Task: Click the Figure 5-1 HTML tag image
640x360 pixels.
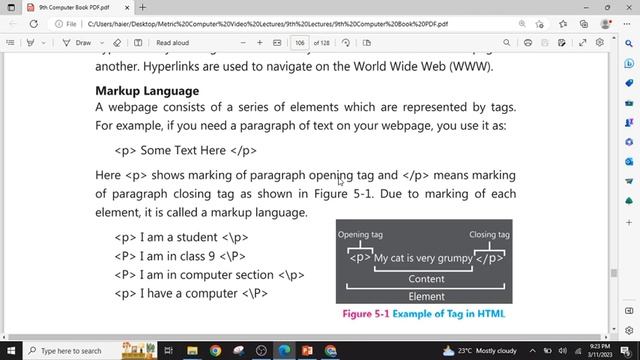Action: click(x=424, y=261)
